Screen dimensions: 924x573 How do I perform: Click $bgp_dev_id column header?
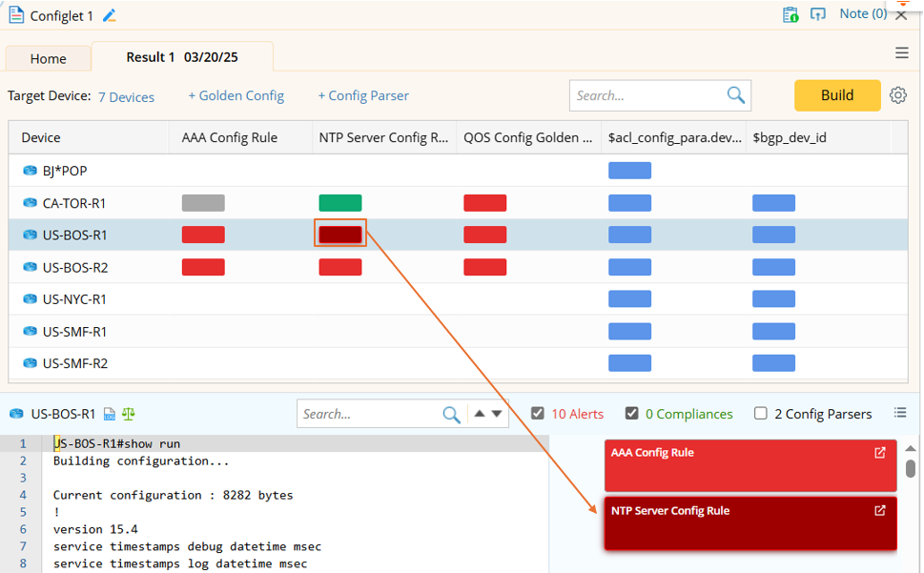tap(818, 137)
